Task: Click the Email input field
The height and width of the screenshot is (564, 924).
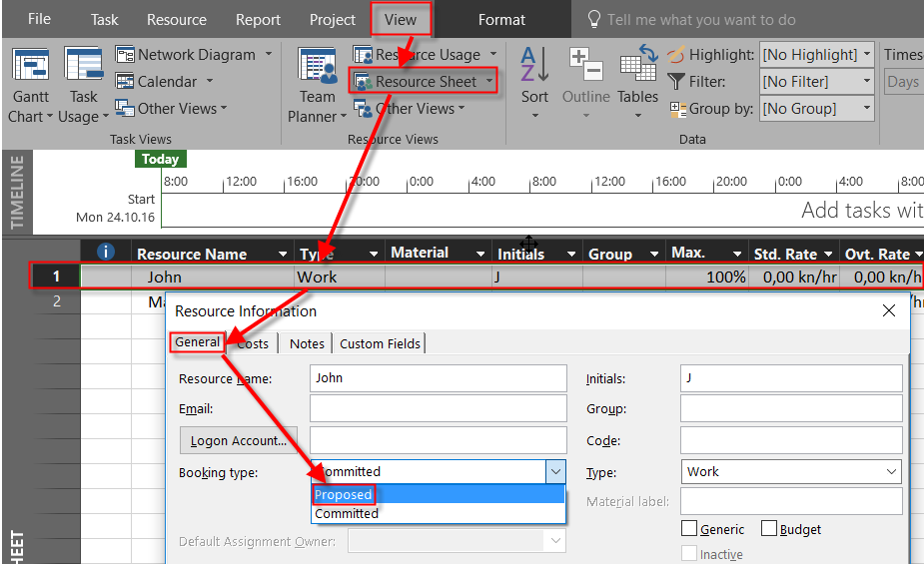Action: [438, 409]
